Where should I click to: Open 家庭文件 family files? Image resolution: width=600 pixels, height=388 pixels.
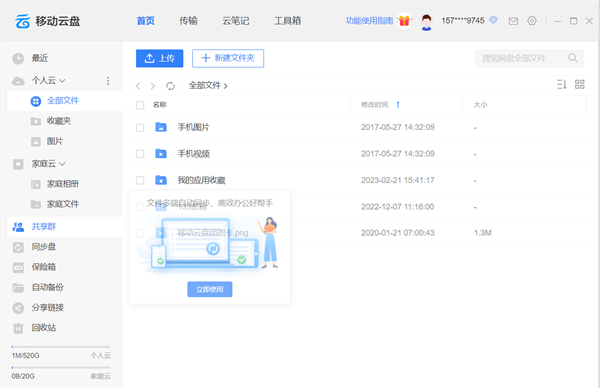[x=63, y=204]
